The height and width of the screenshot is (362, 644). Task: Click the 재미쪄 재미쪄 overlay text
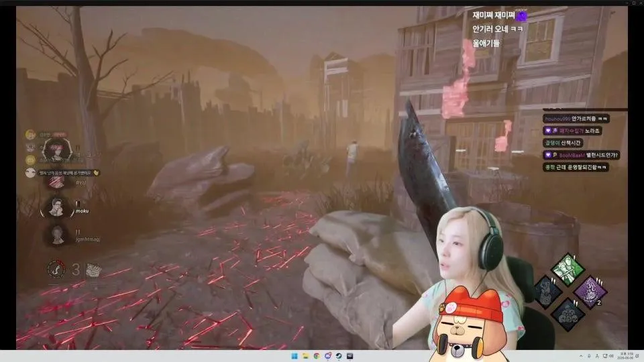pyautogui.click(x=494, y=15)
